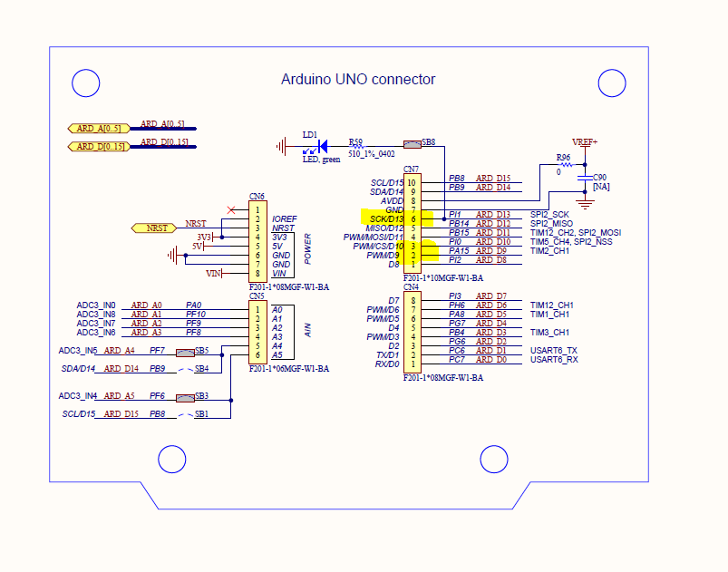The height and width of the screenshot is (572, 728).
Task: Select open solder bridge SB4
Action: click(x=185, y=370)
